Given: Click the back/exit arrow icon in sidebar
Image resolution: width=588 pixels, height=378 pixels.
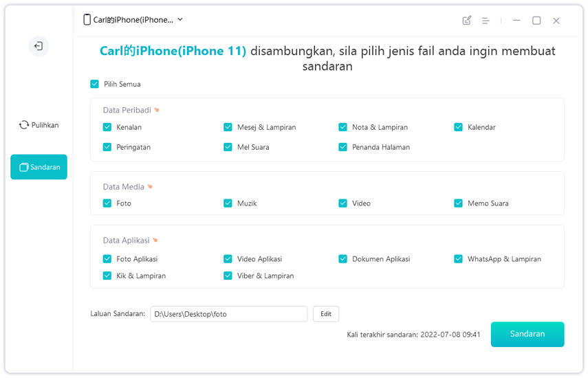Looking at the screenshot, I should click(x=39, y=46).
